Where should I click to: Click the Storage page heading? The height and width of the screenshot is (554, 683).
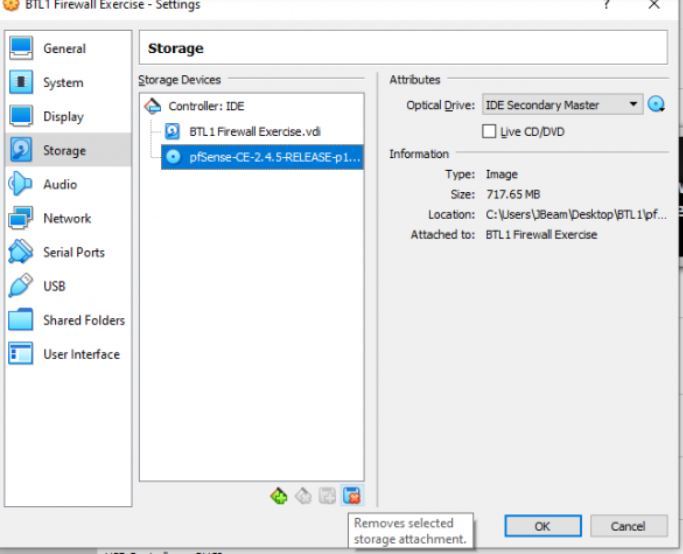tap(176, 48)
